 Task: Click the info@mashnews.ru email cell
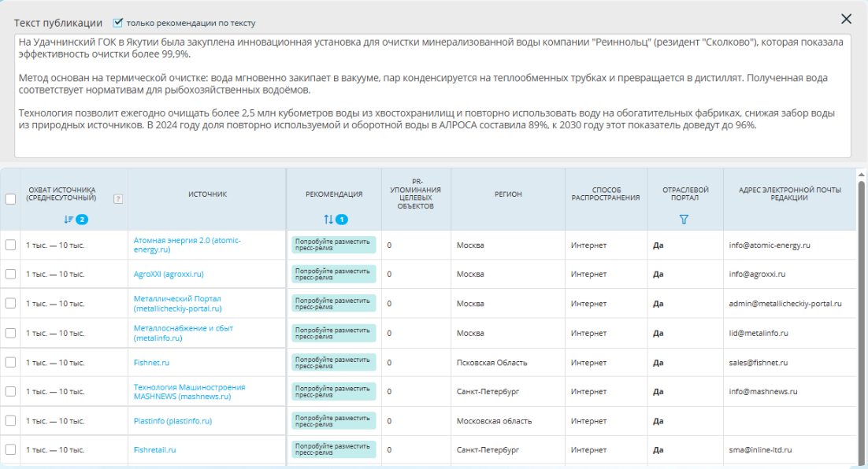[x=763, y=391]
